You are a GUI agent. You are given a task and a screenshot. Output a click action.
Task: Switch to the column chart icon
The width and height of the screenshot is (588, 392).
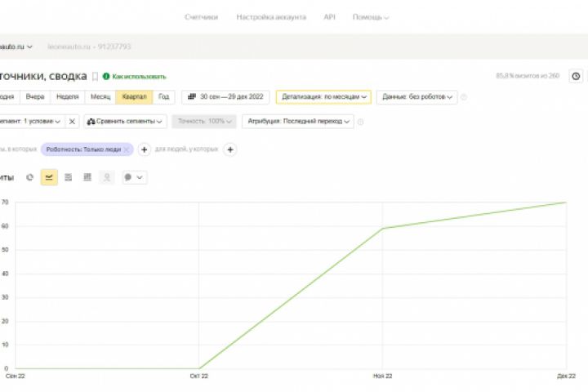point(87,177)
